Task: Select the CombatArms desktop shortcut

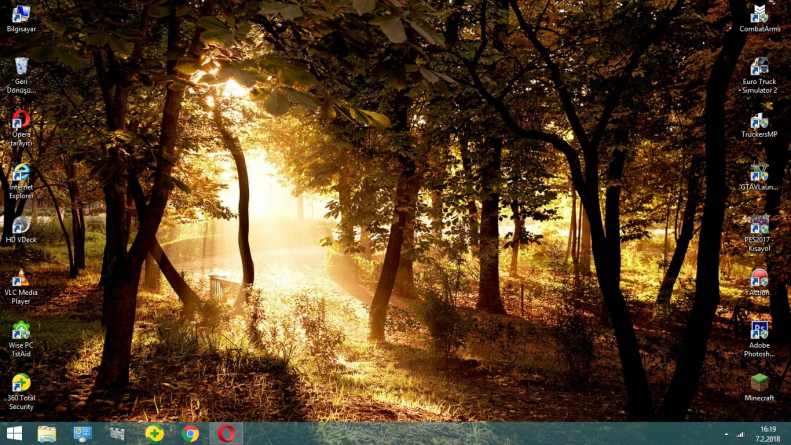Action: pyautogui.click(x=759, y=19)
